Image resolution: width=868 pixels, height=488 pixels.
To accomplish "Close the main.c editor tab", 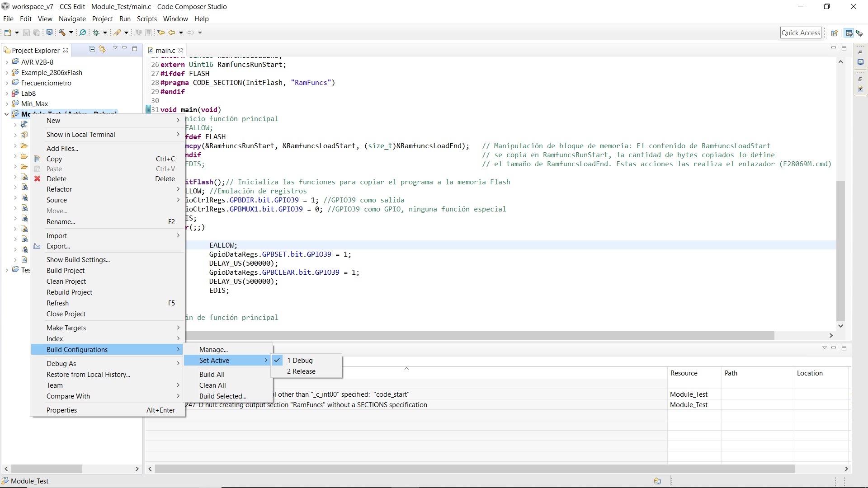I will [181, 50].
